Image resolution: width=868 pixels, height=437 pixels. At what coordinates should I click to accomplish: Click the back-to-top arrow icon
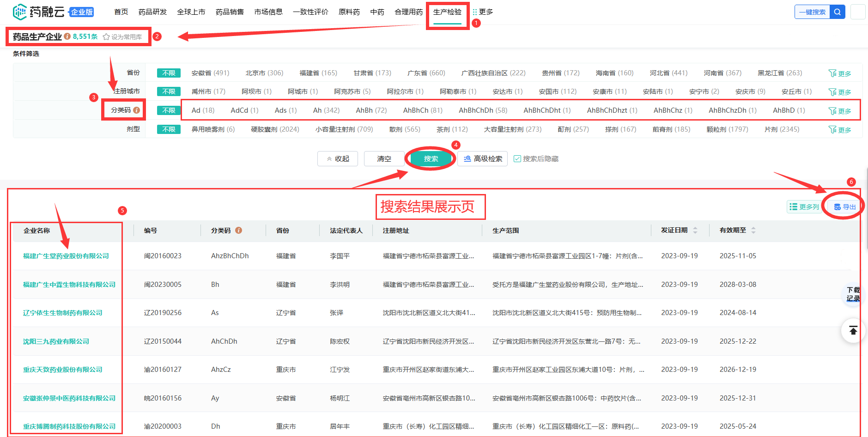(x=853, y=330)
